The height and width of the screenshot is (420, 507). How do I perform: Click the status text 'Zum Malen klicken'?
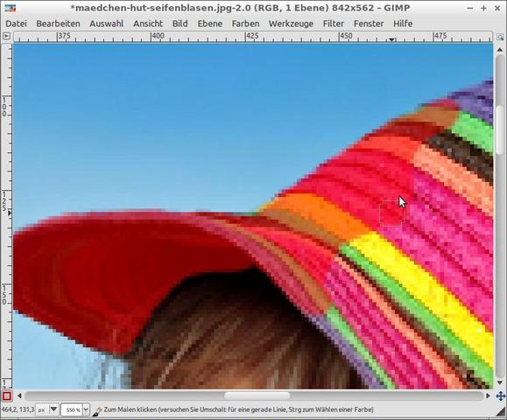(x=130, y=409)
